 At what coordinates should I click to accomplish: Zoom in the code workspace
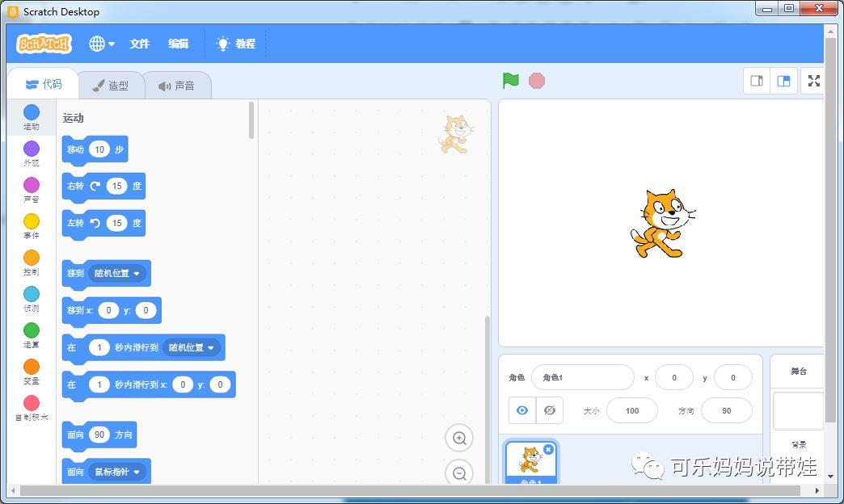tap(459, 438)
